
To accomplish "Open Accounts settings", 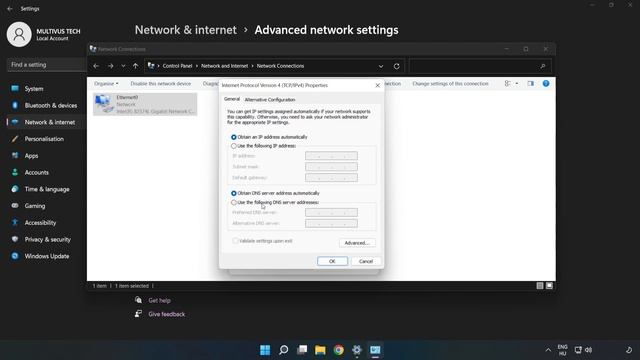I will coord(45,172).
